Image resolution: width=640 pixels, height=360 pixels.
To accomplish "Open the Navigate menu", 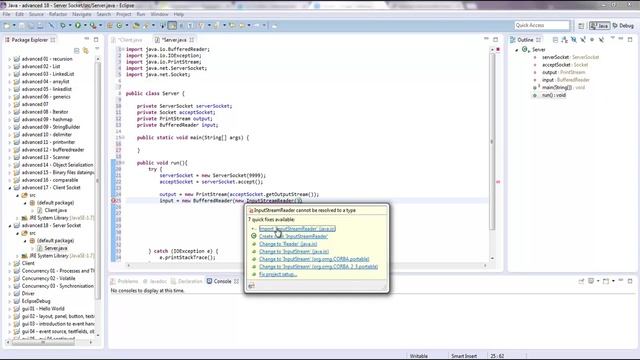I will coord(82,14).
